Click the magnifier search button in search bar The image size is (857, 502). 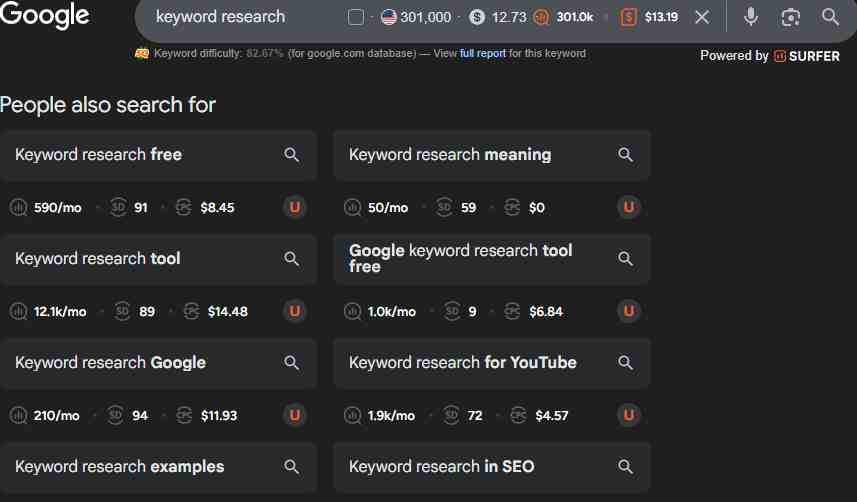pyautogui.click(x=830, y=17)
